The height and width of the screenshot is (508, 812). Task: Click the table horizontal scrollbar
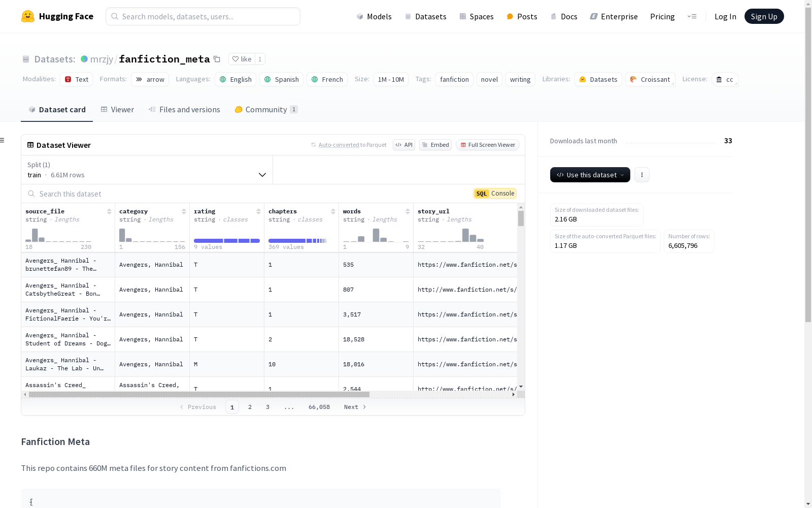(x=199, y=394)
